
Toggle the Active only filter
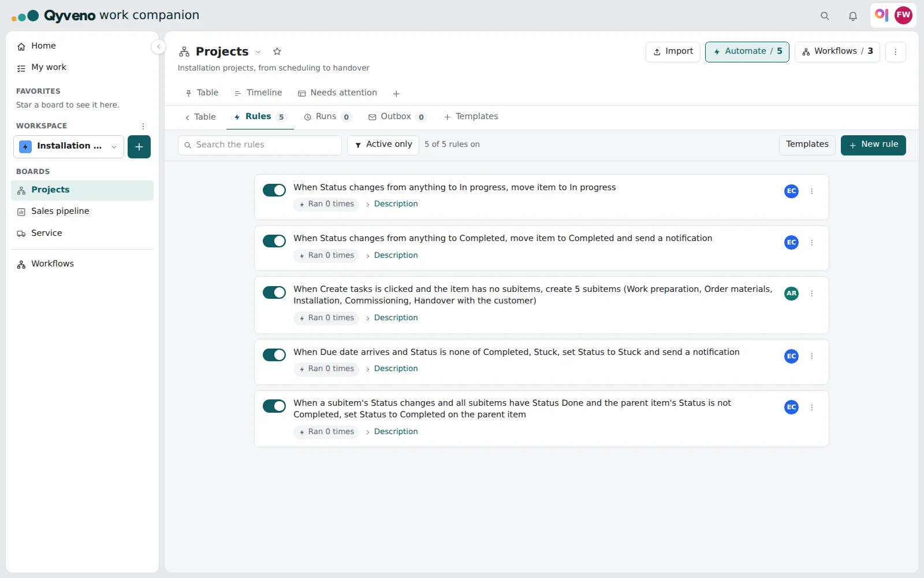pos(384,144)
